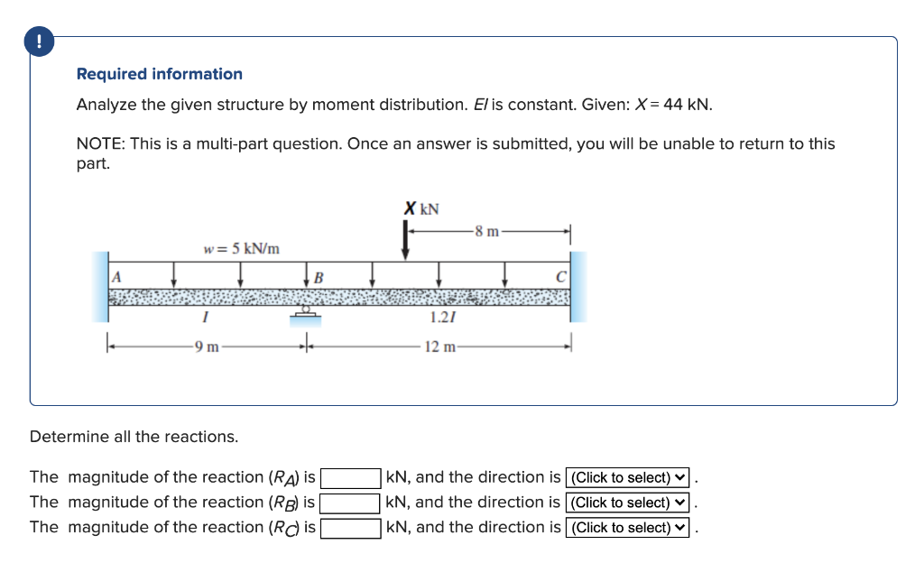Click the RA magnitude input field
924x563 pixels.
click(352, 477)
